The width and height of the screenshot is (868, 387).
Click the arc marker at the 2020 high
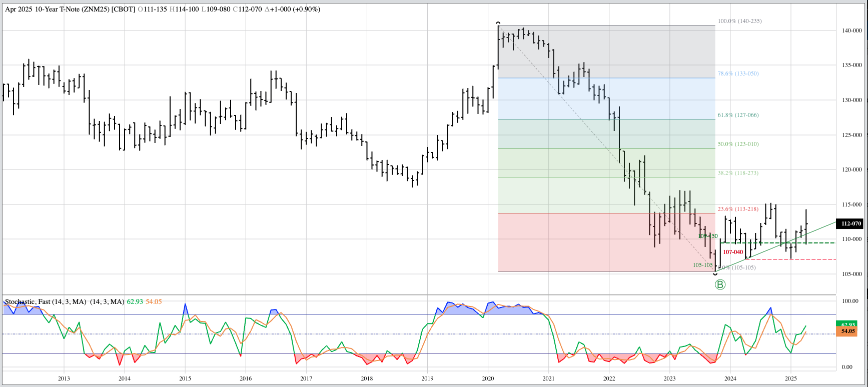[498, 23]
